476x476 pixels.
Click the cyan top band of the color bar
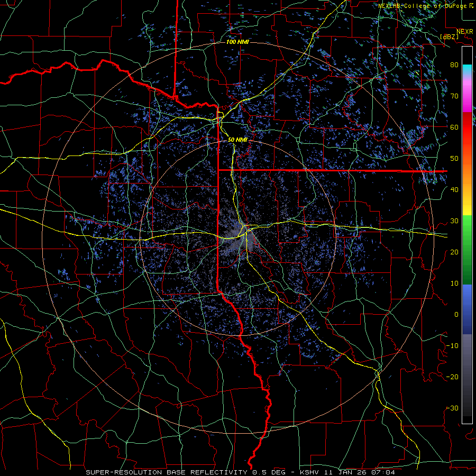pos(467,69)
